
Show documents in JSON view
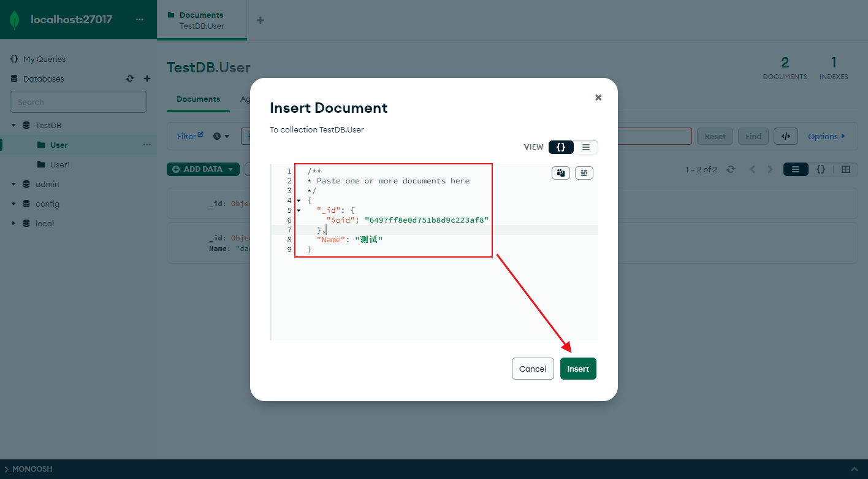click(821, 169)
